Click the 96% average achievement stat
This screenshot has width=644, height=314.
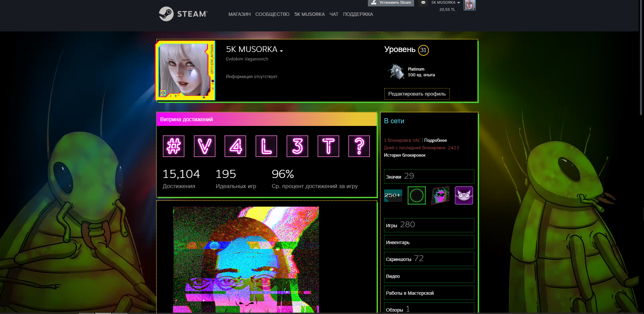[x=315, y=179]
